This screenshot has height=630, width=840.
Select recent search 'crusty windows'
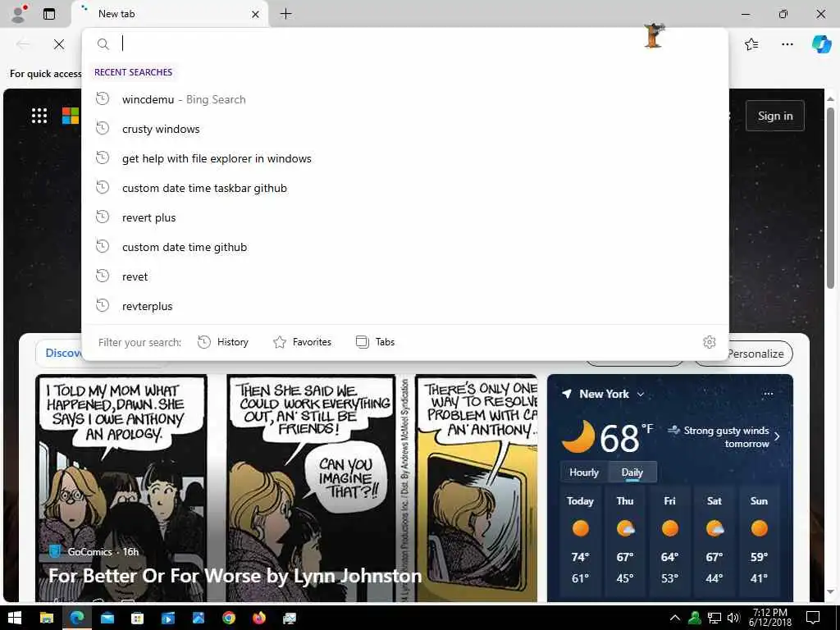pyautogui.click(x=405, y=129)
